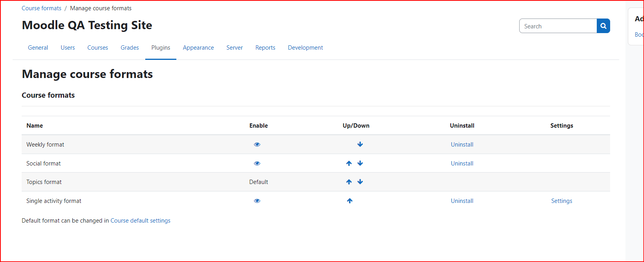Click the Settings column header
644x262 pixels.
coord(562,126)
